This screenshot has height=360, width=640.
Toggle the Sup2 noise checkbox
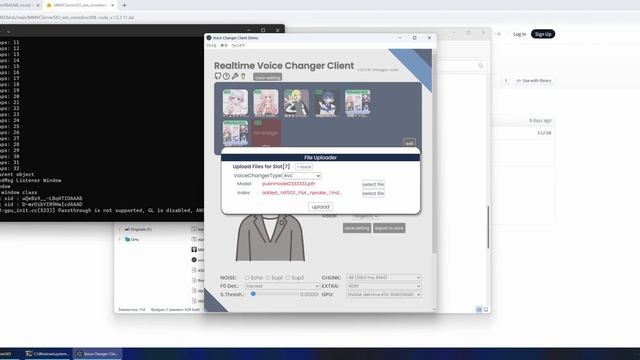(288, 278)
